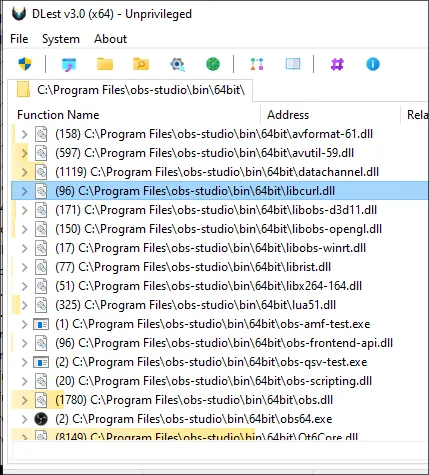Expand the libcurl.dll tree node
Image resolution: width=429 pixels, height=475 pixels.
(24, 191)
